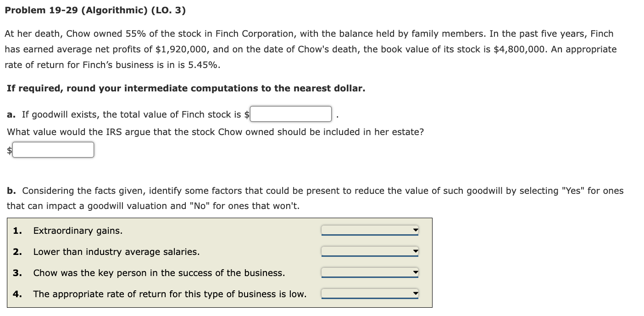Open the dropdown for Chow key person item
This screenshot has height=316, width=644.
(370, 271)
